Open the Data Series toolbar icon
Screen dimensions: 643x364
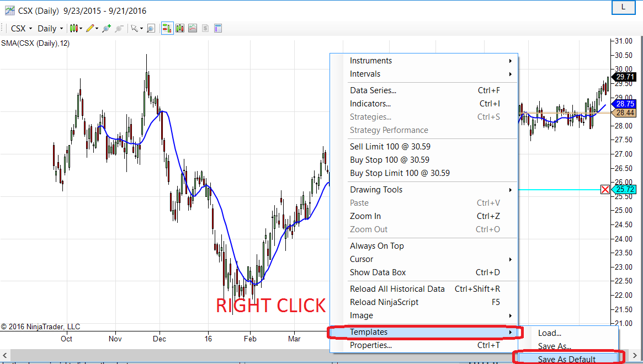point(179,28)
